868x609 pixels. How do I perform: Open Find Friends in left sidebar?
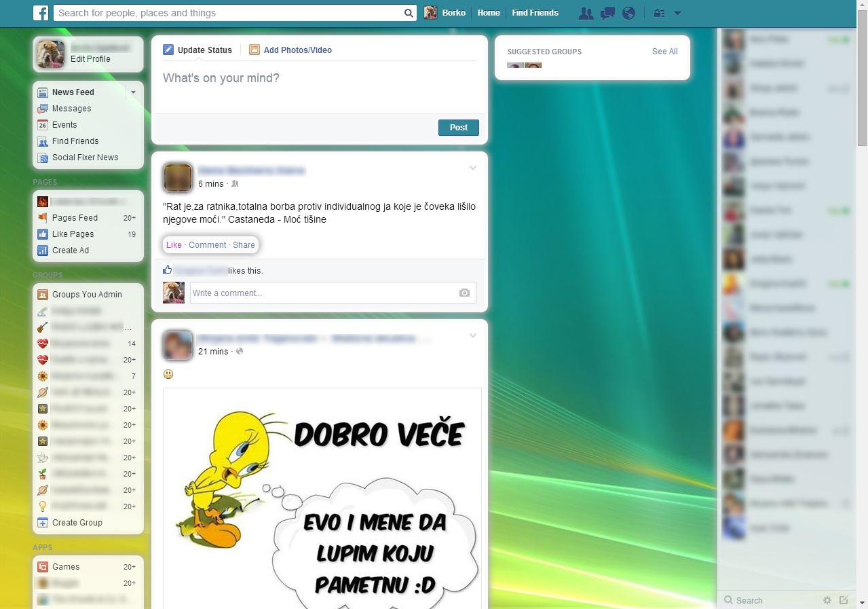pyautogui.click(x=75, y=141)
